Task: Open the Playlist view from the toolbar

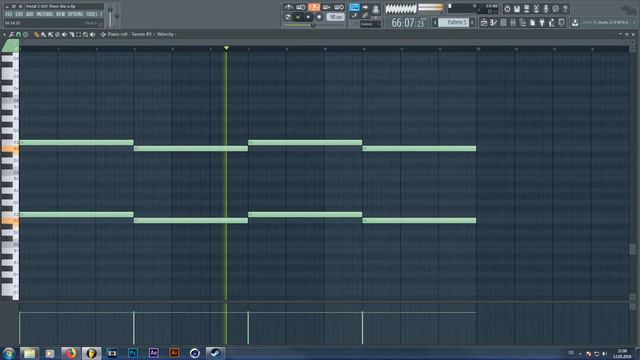Action: [x=484, y=22]
